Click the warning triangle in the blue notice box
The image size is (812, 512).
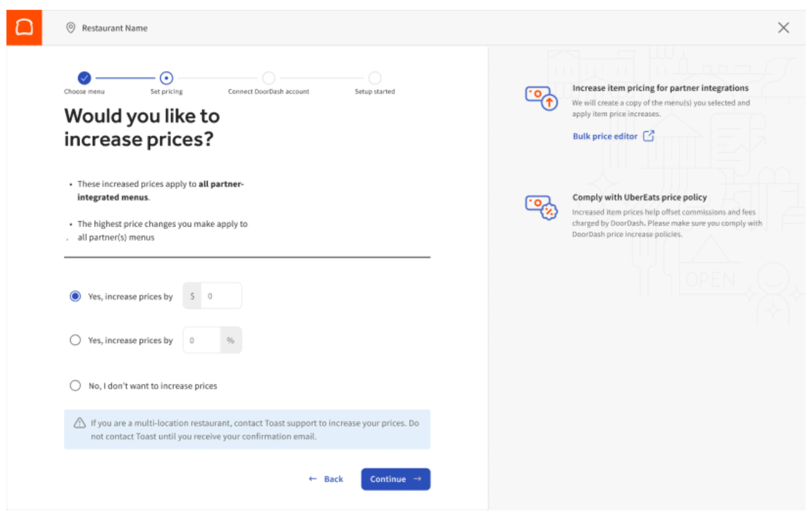(79, 423)
